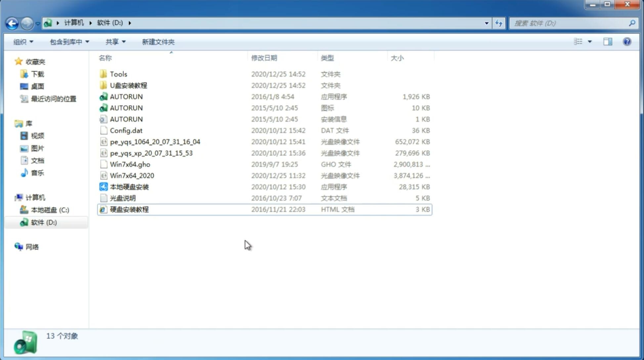Viewport: 644px width, 360px height.
Task: Open Win7x64.gho Ghost file
Action: click(130, 164)
